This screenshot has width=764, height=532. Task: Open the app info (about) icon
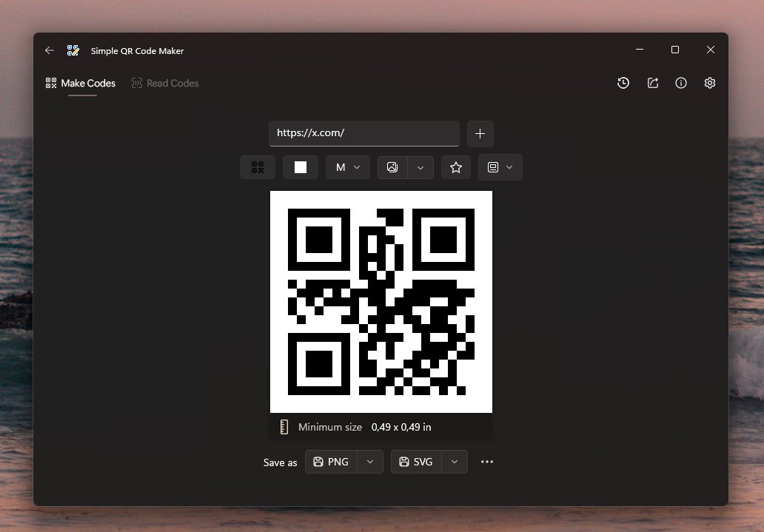click(x=680, y=83)
